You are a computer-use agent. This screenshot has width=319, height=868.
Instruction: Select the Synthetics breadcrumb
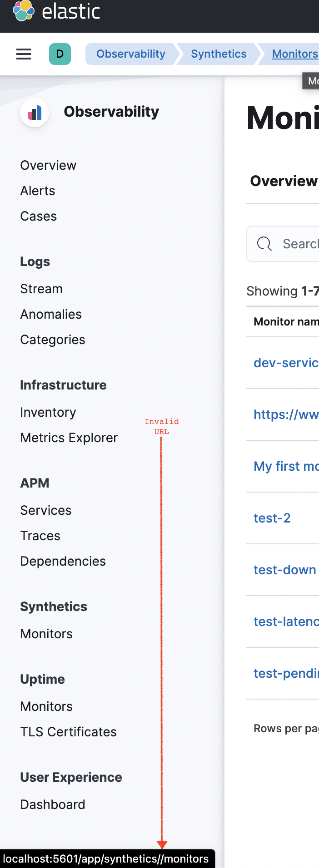coord(219,54)
